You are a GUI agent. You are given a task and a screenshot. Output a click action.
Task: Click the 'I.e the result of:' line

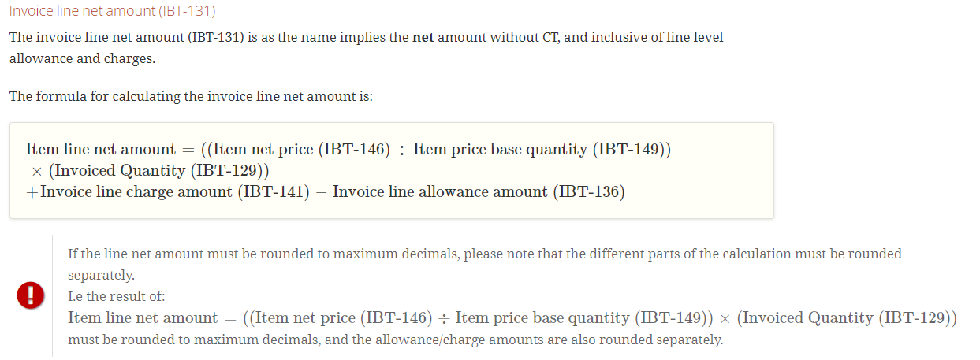point(117,296)
